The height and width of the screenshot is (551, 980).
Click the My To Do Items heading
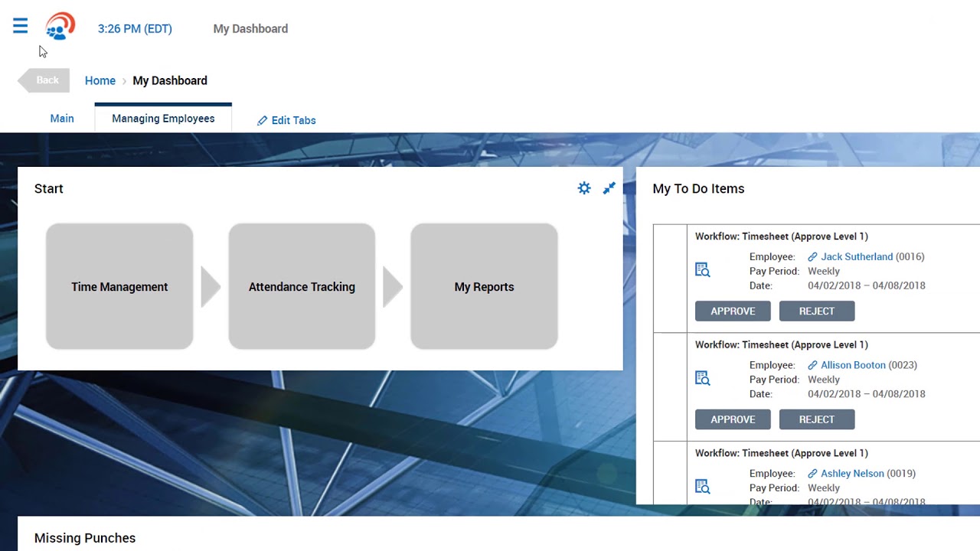[698, 189]
